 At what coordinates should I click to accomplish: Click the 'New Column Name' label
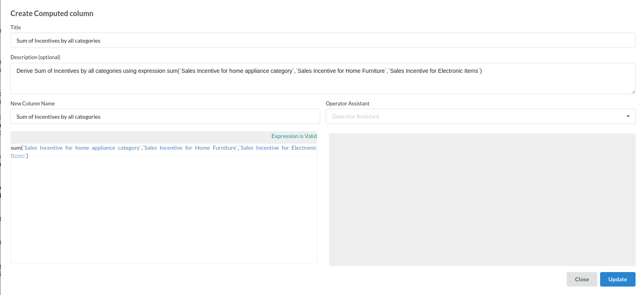33,103
